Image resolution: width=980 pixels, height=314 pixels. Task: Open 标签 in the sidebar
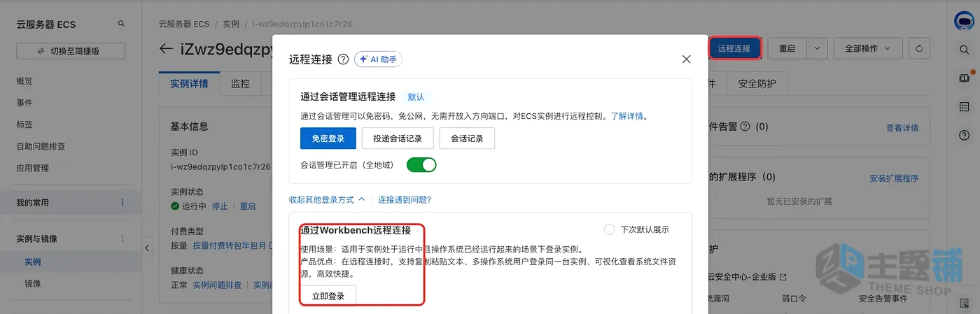[x=24, y=124]
